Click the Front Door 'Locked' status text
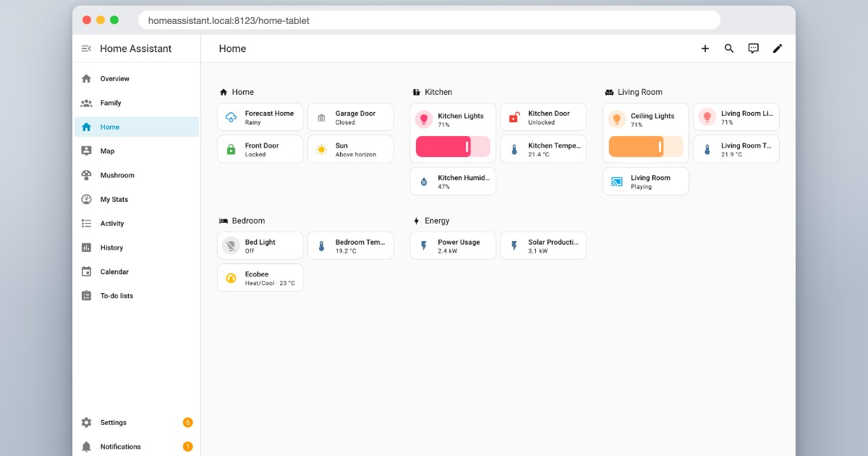The width and height of the screenshot is (868, 456). click(x=255, y=155)
